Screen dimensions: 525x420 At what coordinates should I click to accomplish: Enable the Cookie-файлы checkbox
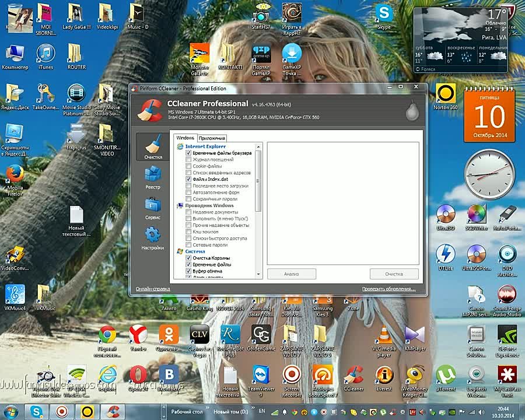[x=188, y=166]
